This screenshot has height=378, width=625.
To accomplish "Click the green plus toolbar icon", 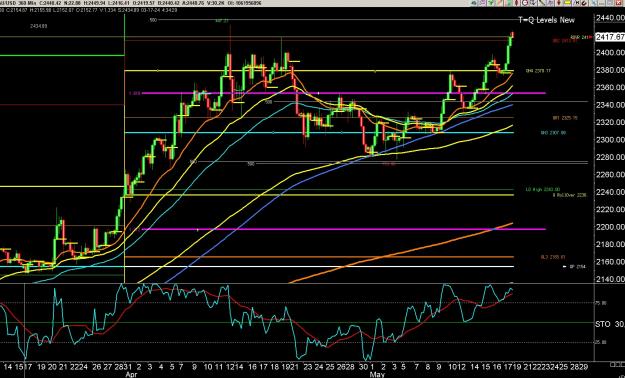I will [490, 3].
